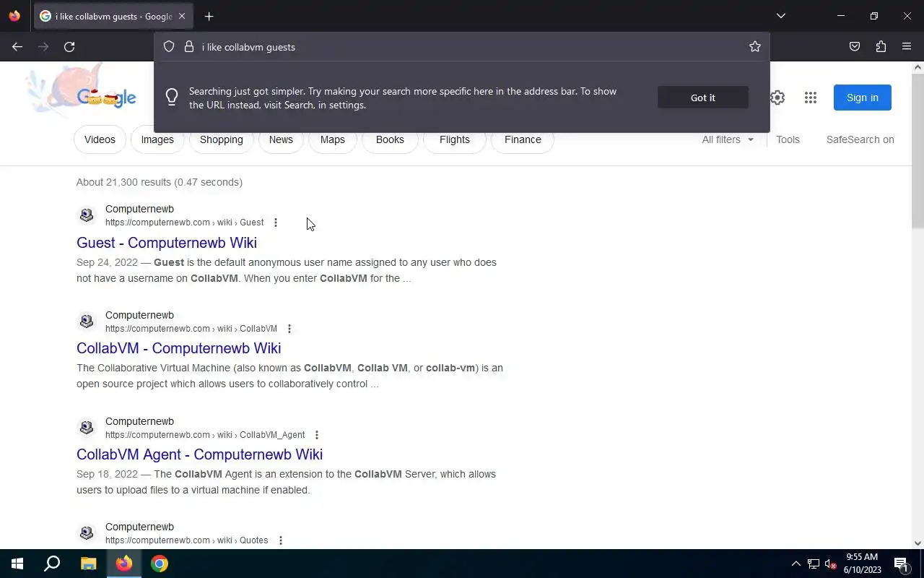Open the Firefox application menu (hamburger)

pos(907,47)
